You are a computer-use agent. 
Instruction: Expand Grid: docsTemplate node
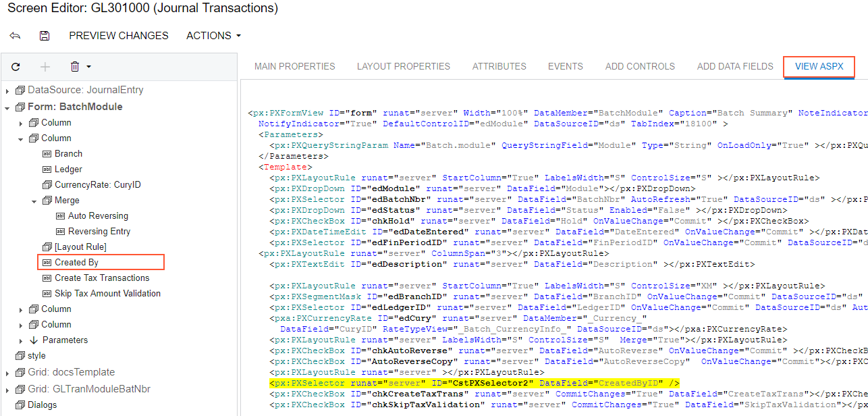click(x=7, y=373)
